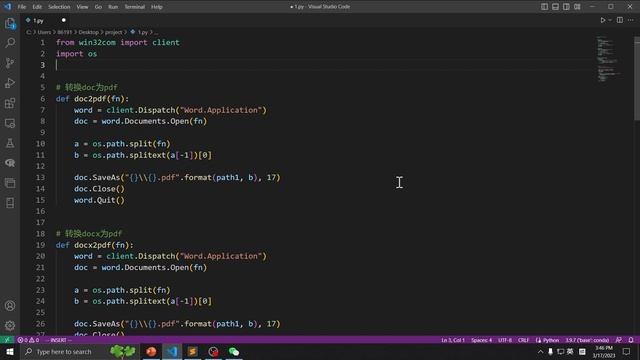640x360 pixels.
Task: Open the R extension view in activity bar
Action: 10,163
